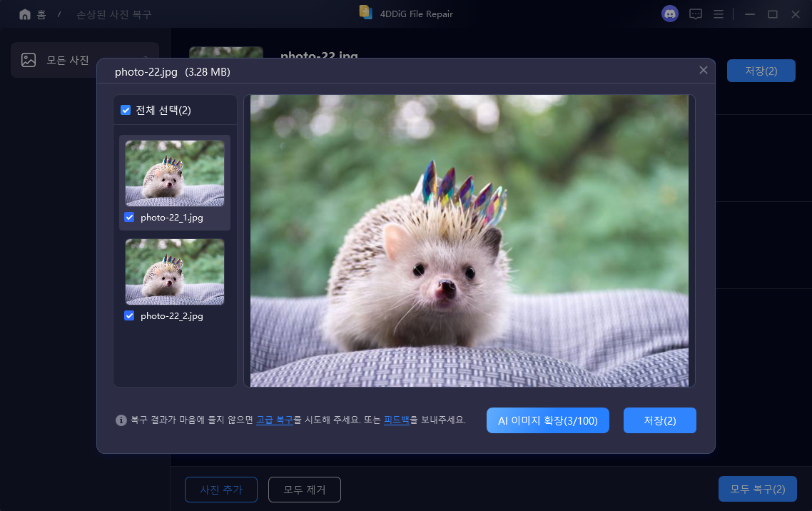Click the 모두 제거 button

pos(305,490)
